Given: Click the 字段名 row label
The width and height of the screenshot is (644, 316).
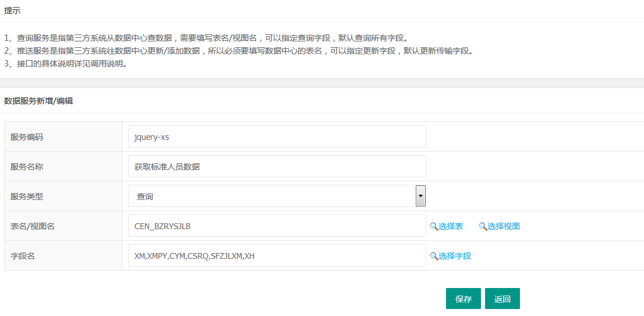Looking at the screenshot, I should pos(23,256).
